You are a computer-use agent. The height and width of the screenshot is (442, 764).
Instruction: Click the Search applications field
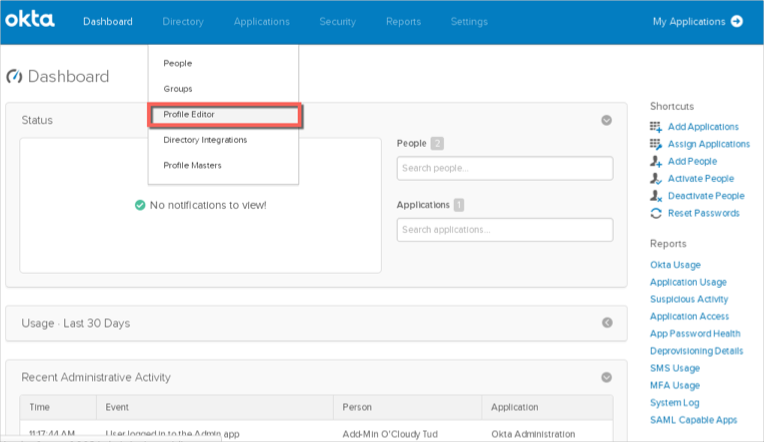coord(504,230)
